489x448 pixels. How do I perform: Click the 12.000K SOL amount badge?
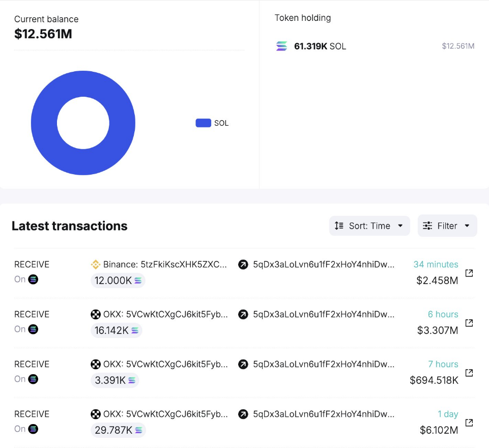(118, 281)
